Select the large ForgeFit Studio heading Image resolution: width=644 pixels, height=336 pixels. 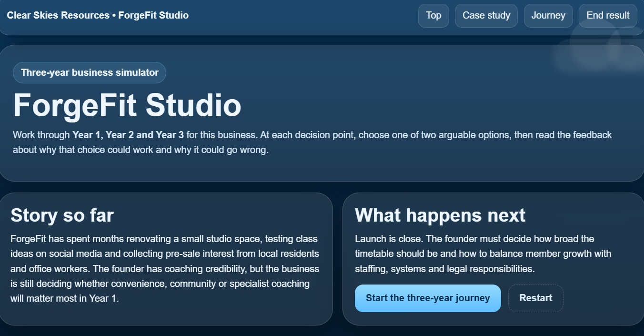click(x=127, y=105)
